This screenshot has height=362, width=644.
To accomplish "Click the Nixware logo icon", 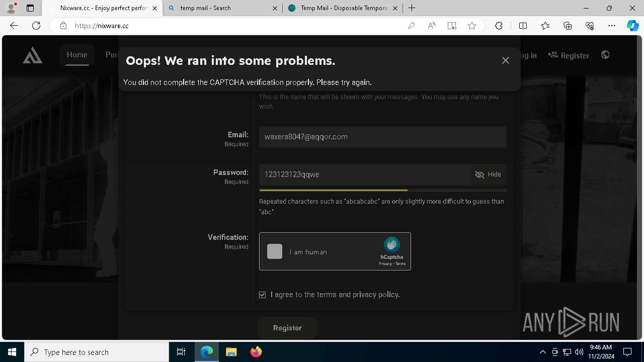I will (x=33, y=55).
